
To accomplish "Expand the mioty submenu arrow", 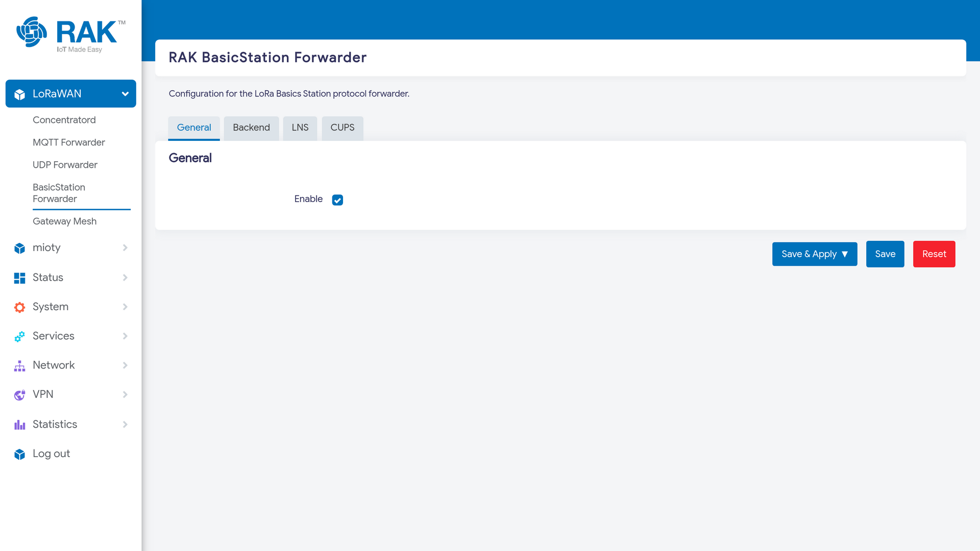I will coord(125,247).
